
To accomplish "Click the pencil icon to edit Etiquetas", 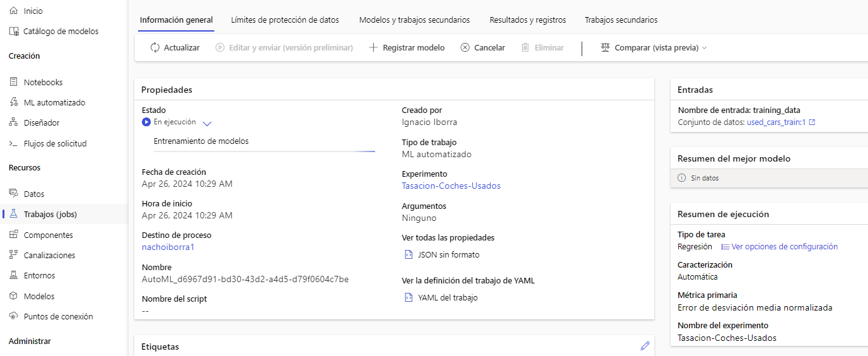I will point(644,346).
